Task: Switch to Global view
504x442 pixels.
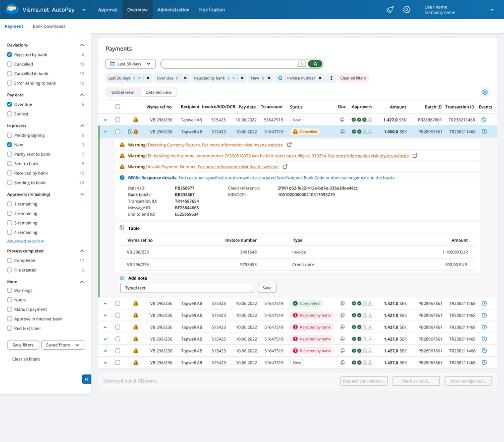Action: [123, 92]
